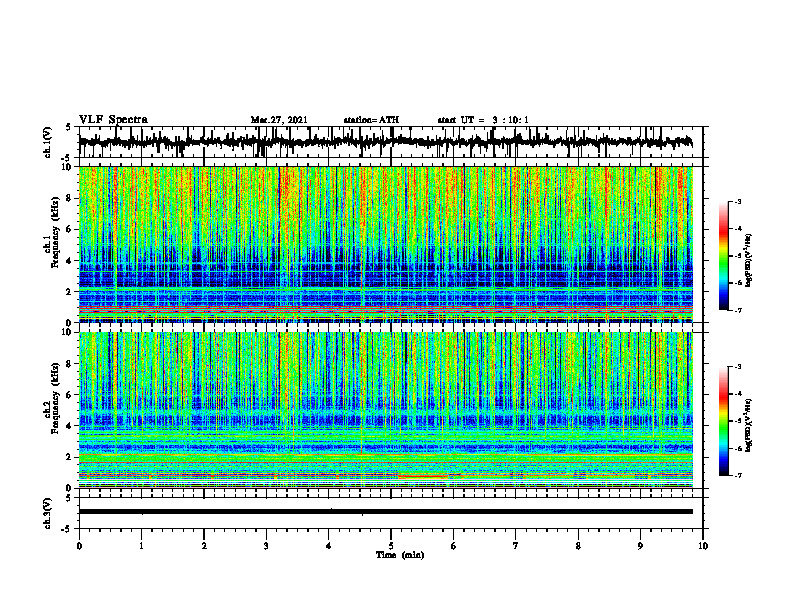This screenshot has width=792, height=612.
Task: Click inside the ch.2 spectrogram panel
Action: click(x=385, y=410)
